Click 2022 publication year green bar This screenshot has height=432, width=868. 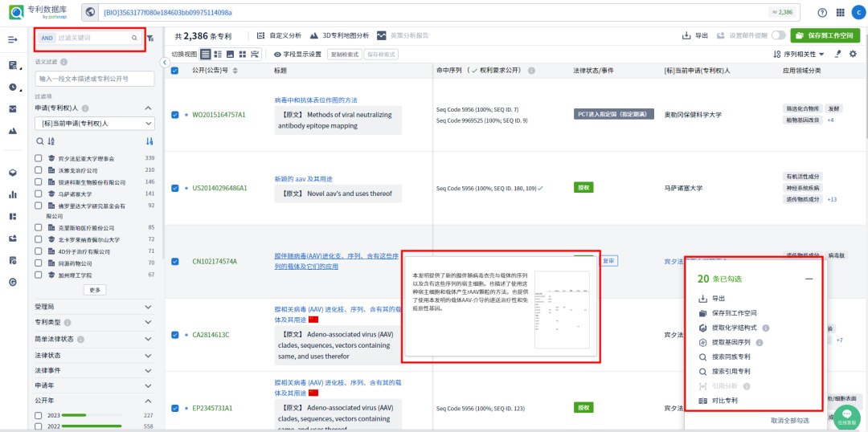tap(92, 426)
